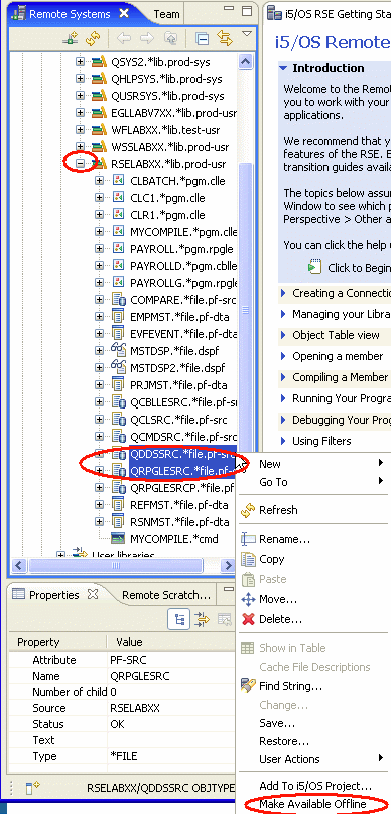Open Remote Systems view menu arrow

(x=247, y=34)
